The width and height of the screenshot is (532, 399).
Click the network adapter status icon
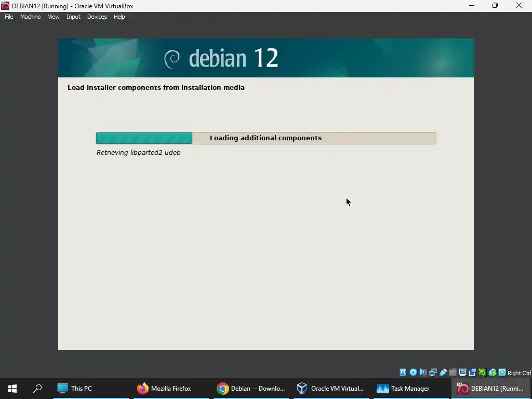click(433, 373)
